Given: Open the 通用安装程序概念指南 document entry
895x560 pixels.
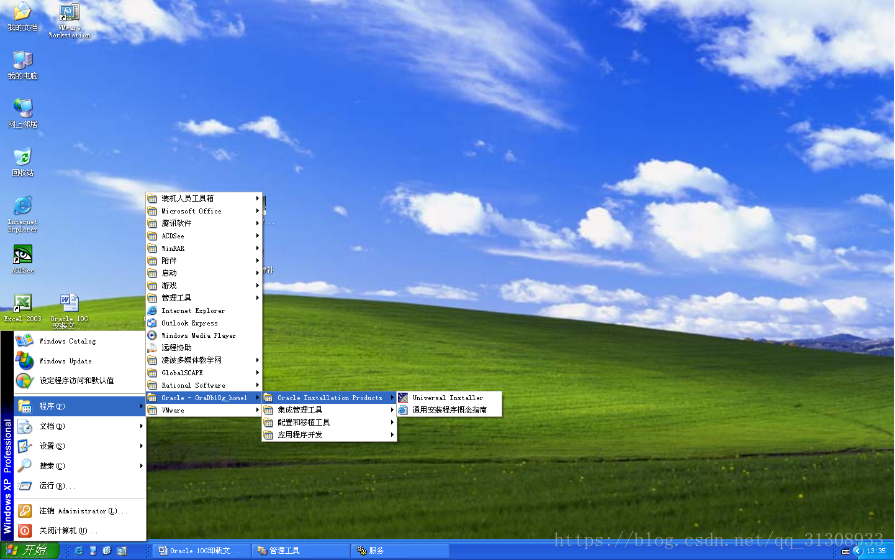Looking at the screenshot, I should point(449,410).
